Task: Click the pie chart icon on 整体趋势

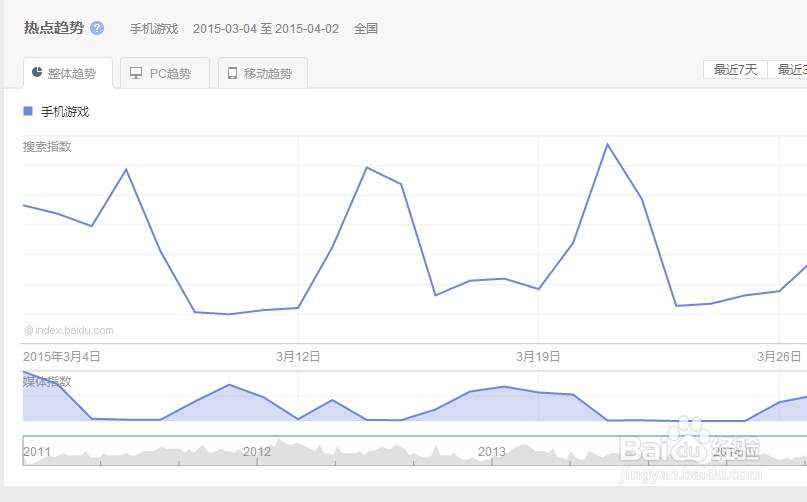Action: coord(37,72)
